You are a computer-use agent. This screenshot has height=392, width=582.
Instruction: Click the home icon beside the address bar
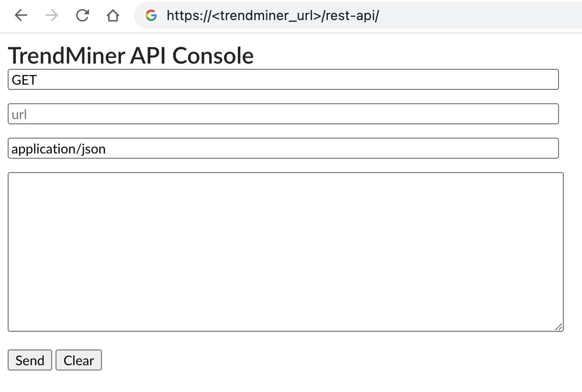pos(112,15)
